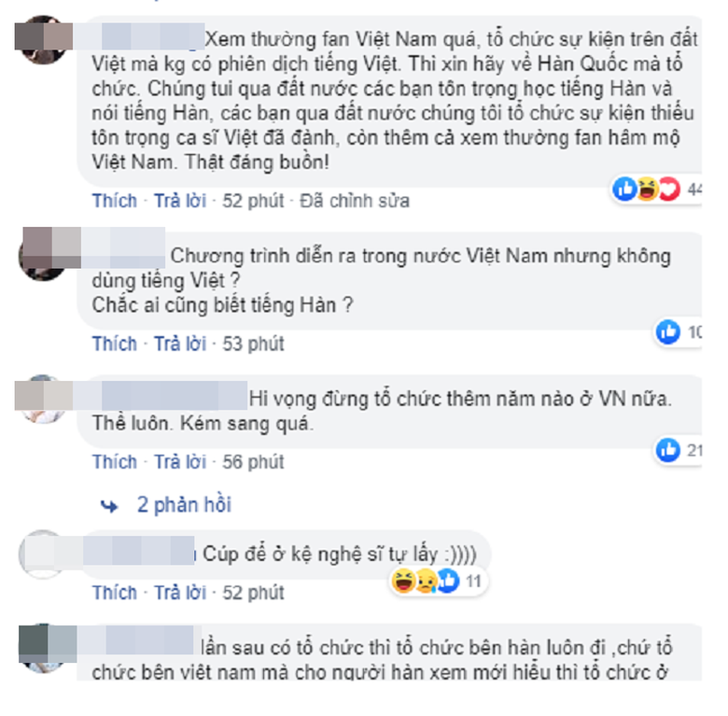Click like icon on 'Chương trình diễn ra' comment
728x716 pixels.
(668, 332)
